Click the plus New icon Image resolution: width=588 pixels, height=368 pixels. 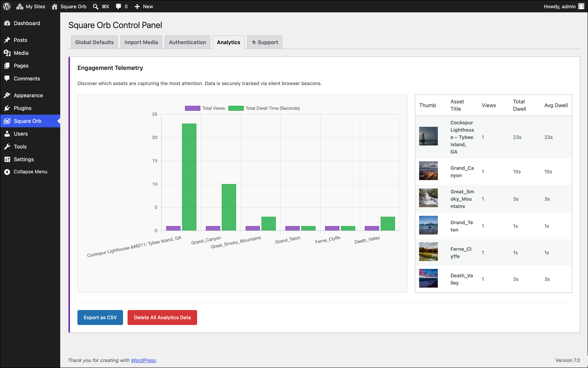coord(137,7)
